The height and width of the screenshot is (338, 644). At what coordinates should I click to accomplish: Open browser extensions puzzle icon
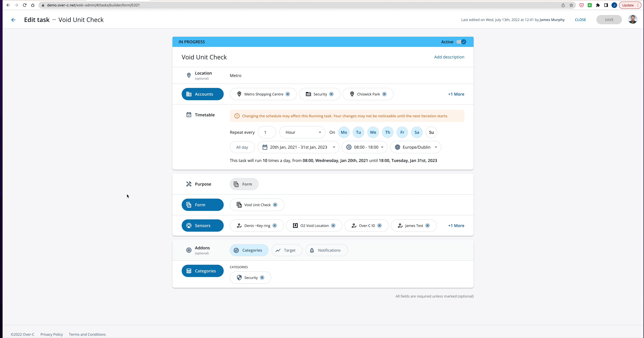pyautogui.click(x=598, y=5)
